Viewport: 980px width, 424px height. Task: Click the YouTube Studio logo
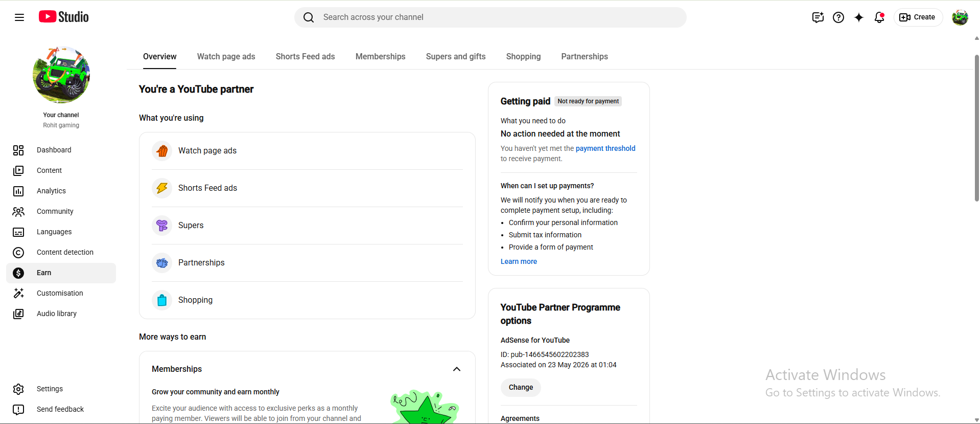pyautogui.click(x=64, y=17)
